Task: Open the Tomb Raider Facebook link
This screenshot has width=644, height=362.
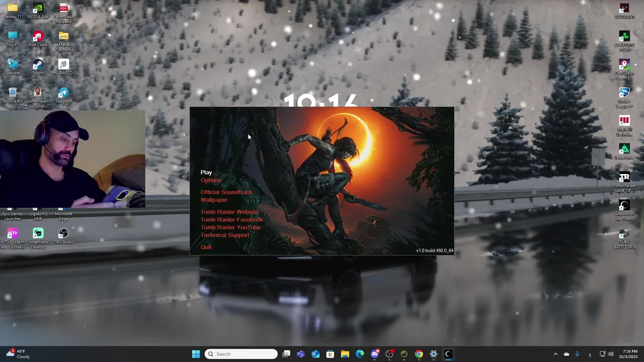Action: tap(232, 220)
